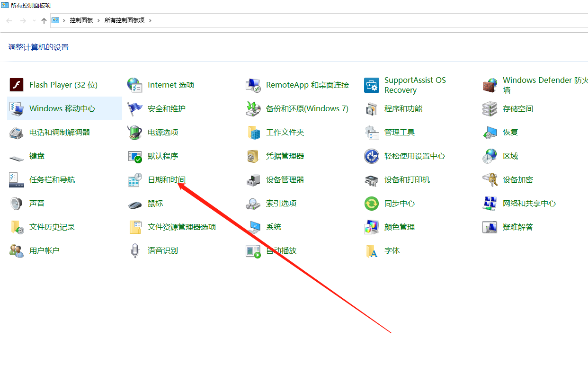Open the 电源选项 battery icon
This screenshot has height=365, width=588.
pos(135,133)
